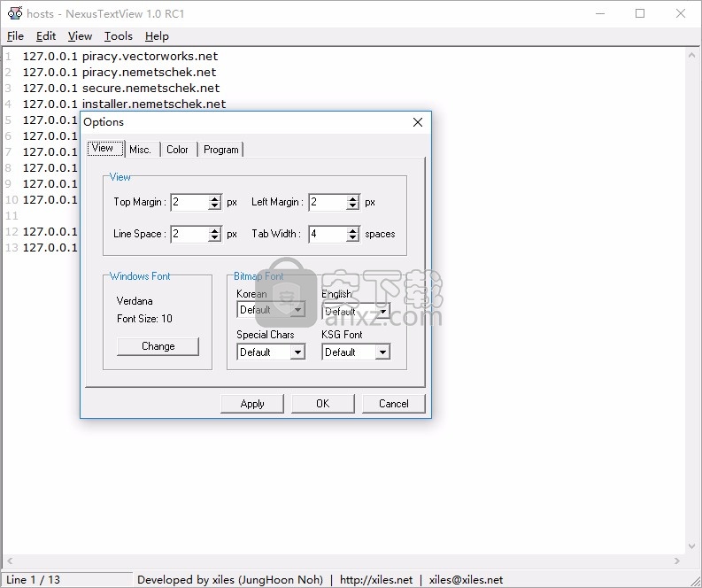
Task: Switch to the Program tab
Action: pos(220,150)
